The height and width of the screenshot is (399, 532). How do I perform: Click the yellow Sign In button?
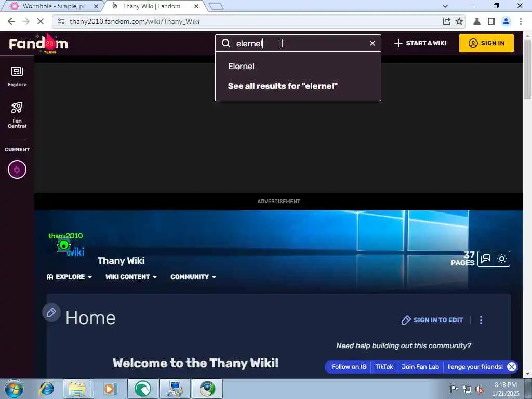pos(486,43)
